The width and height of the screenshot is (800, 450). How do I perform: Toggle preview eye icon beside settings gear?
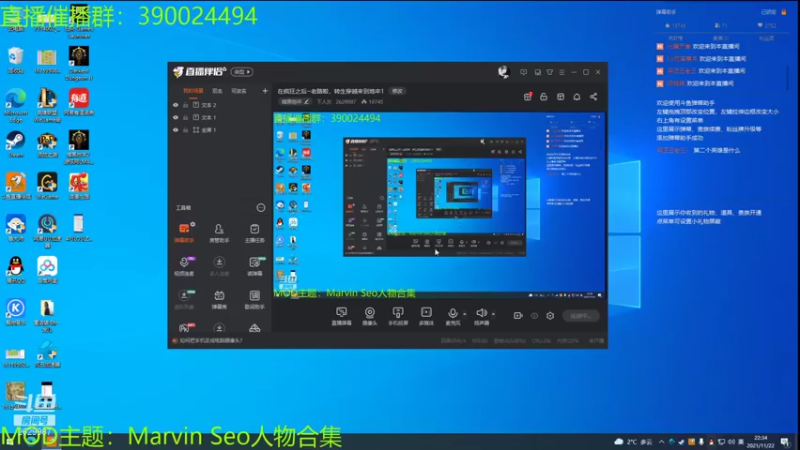click(x=534, y=316)
